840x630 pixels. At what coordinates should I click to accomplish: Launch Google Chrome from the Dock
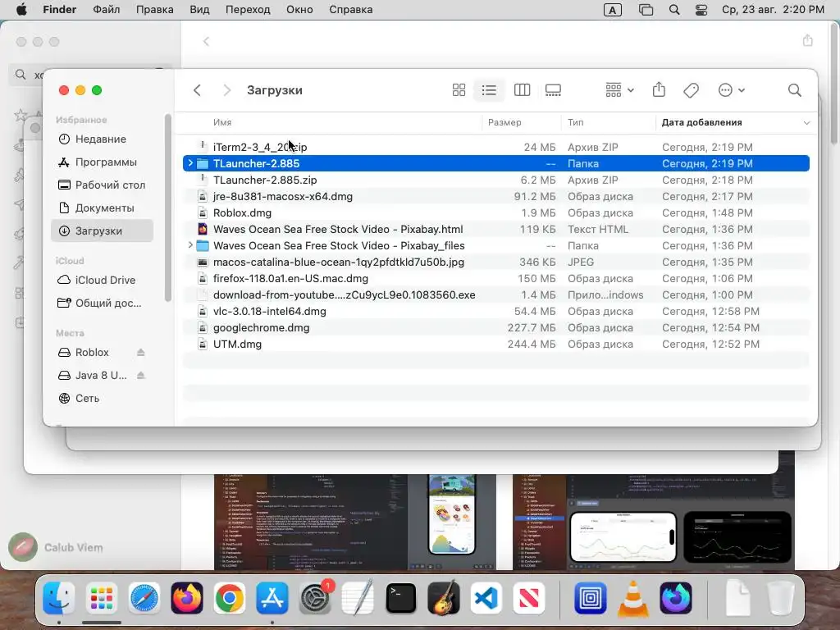pos(230,598)
